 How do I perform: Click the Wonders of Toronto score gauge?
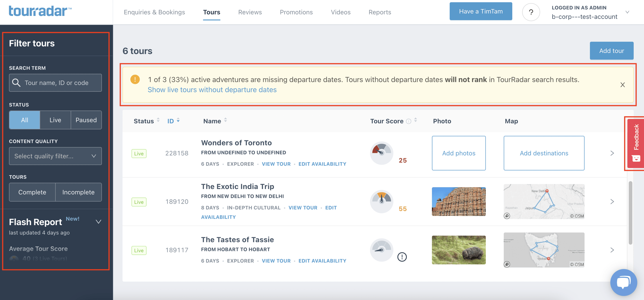[x=381, y=153]
